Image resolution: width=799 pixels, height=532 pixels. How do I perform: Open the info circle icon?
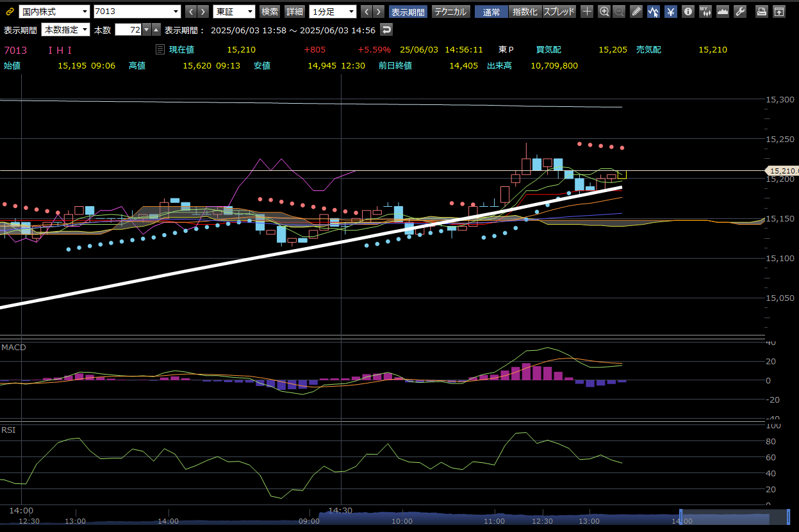(688, 12)
